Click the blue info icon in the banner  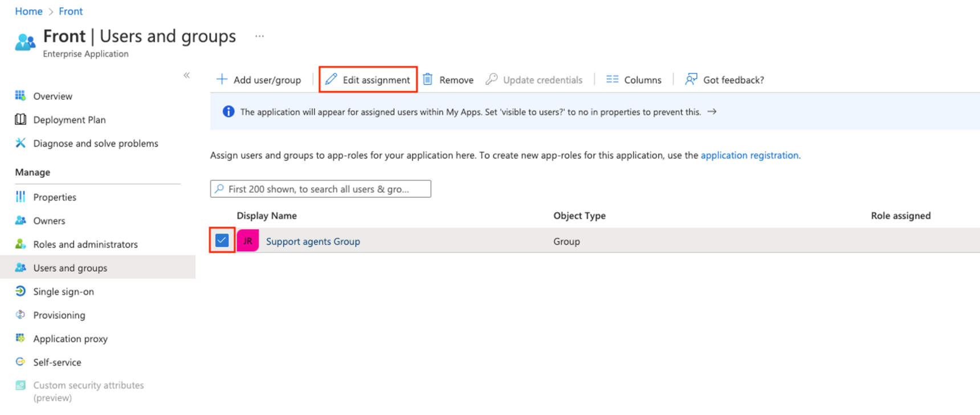(228, 112)
